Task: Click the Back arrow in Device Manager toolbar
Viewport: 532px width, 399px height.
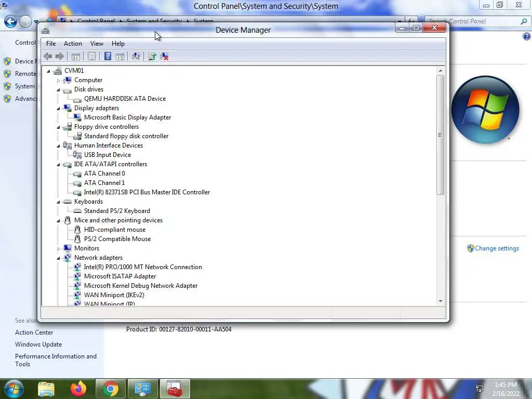Action: tap(48, 56)
